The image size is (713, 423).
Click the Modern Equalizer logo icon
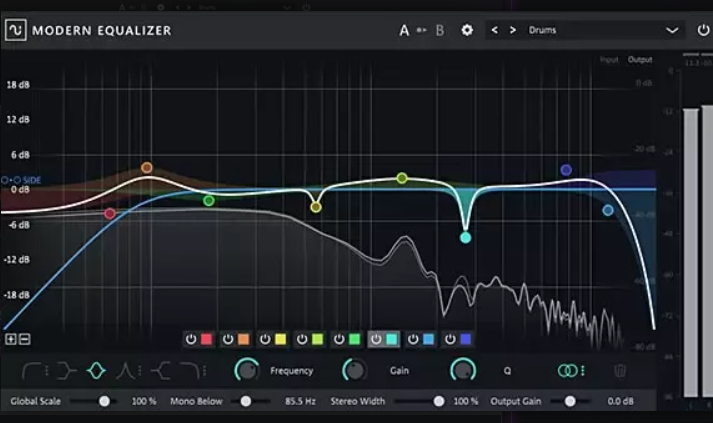click(x=15, y=30)
